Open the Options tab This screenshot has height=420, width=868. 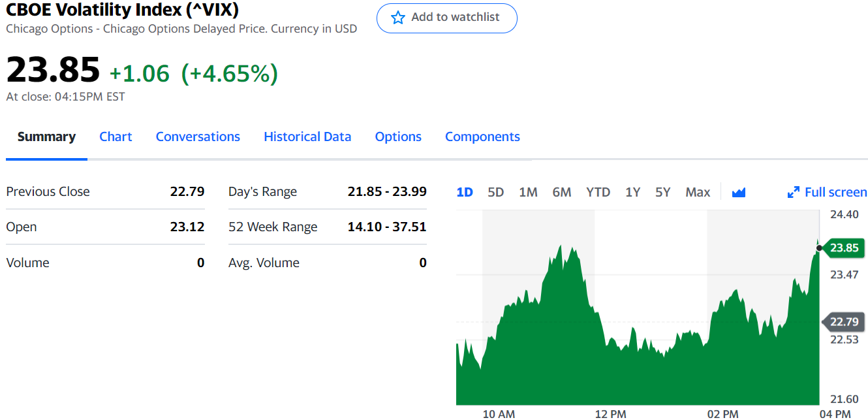(398, 137)
